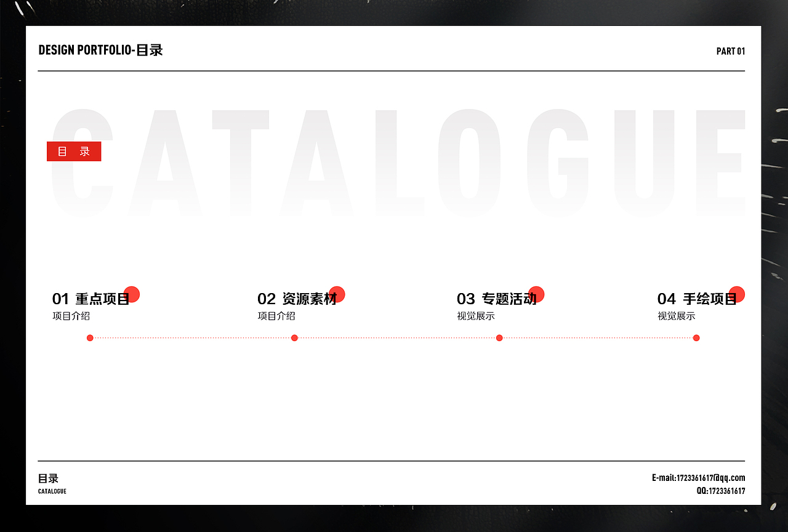Click the red circle beside 手绘项目
Image resolution: width=788 pixels, height=532 pixels.
737,294
